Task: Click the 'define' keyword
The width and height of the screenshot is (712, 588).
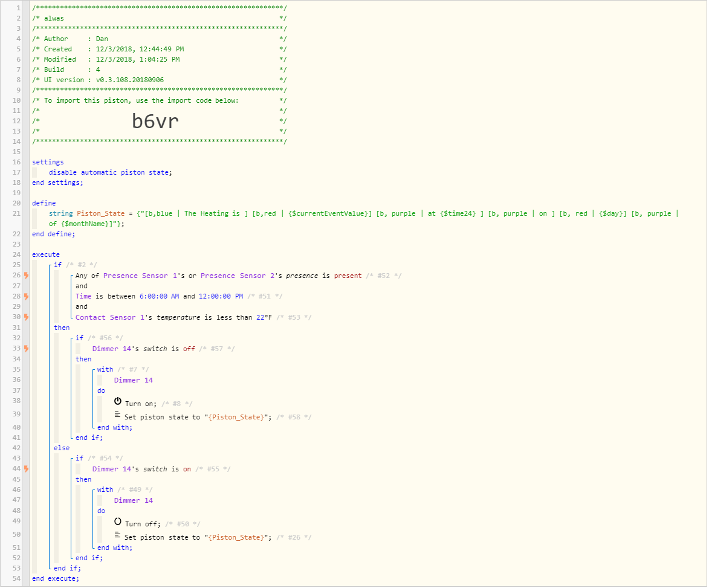Action: coord(44,204)
